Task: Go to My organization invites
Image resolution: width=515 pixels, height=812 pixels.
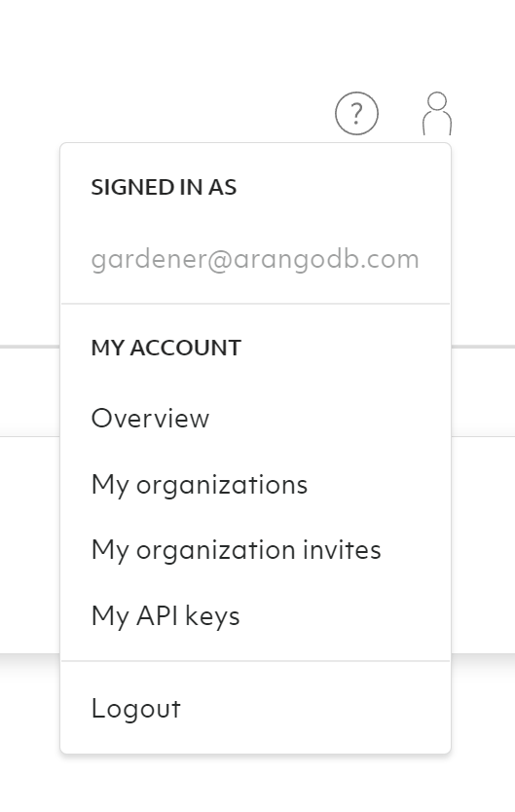Action: [x=236, y=550]
